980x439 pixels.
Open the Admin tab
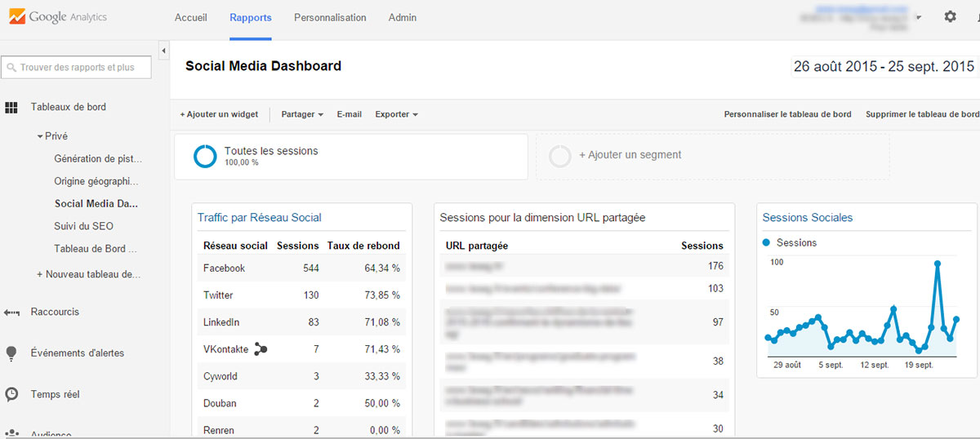[x=403, y=17]
